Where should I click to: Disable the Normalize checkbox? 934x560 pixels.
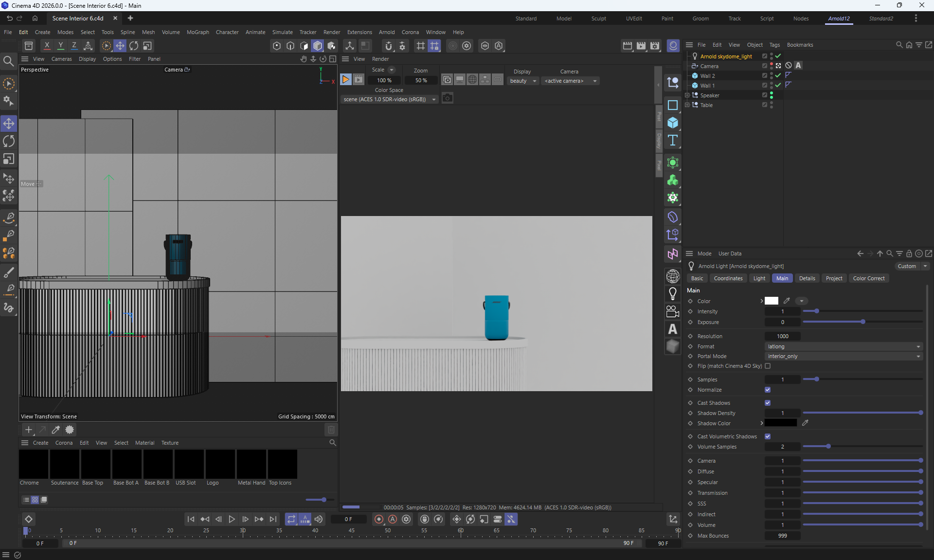(x=768, y=390)
